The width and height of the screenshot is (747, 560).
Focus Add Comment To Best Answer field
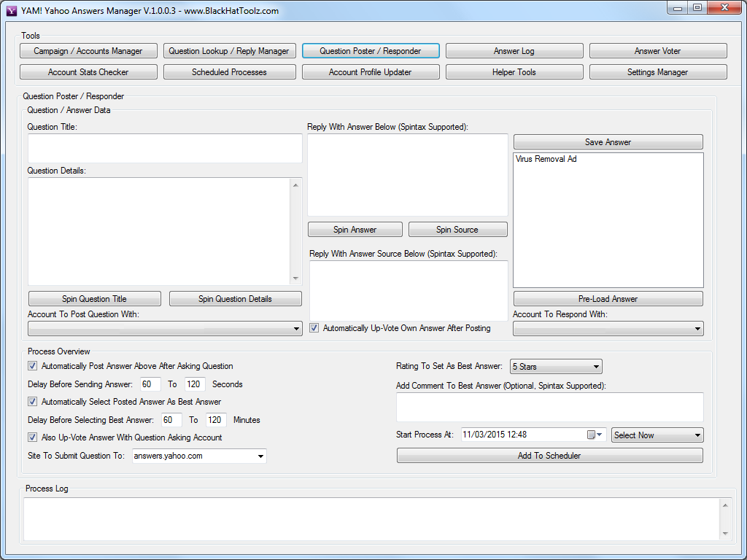click(550, 407)
